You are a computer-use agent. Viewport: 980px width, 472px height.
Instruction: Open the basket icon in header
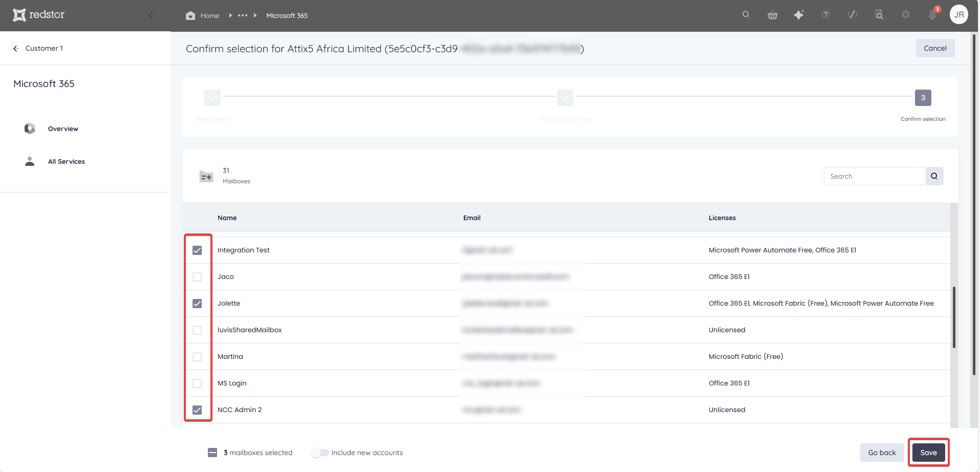pos(773,15)
